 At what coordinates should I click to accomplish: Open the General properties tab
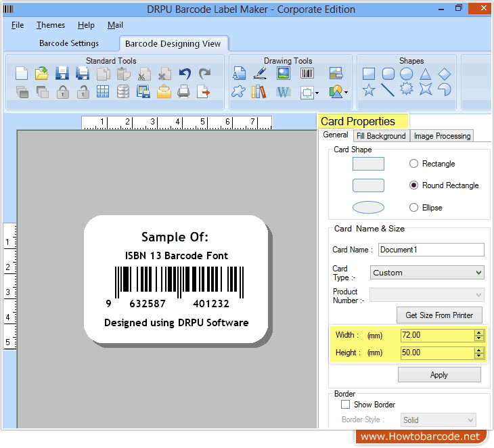click(336, 135)
